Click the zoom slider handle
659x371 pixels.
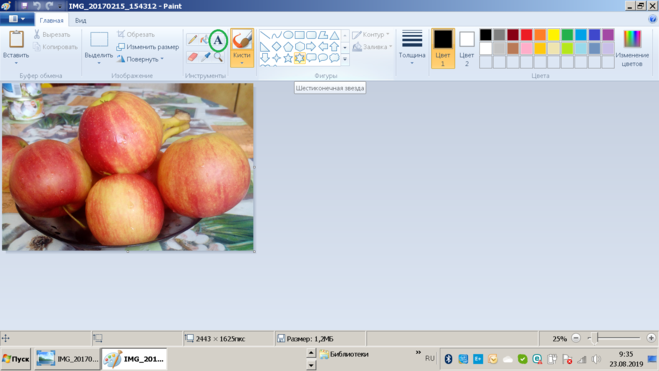pos(594,338)
